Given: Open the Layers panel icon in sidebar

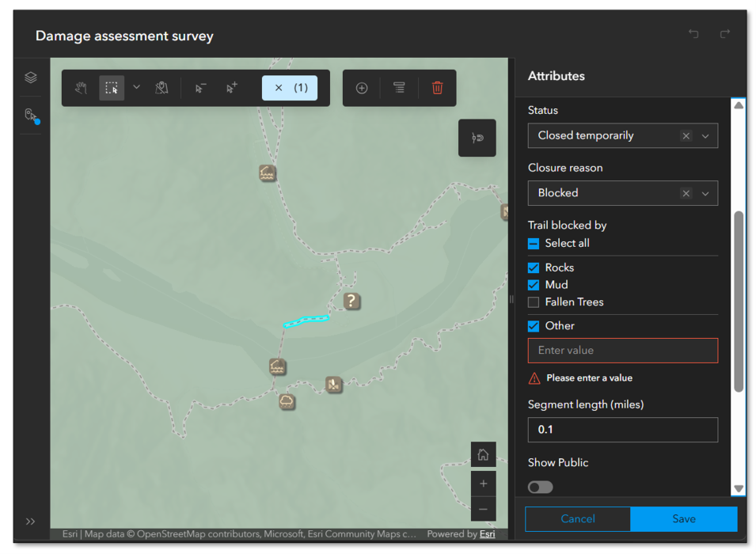Looking at the screenshot, I should 31,77.
